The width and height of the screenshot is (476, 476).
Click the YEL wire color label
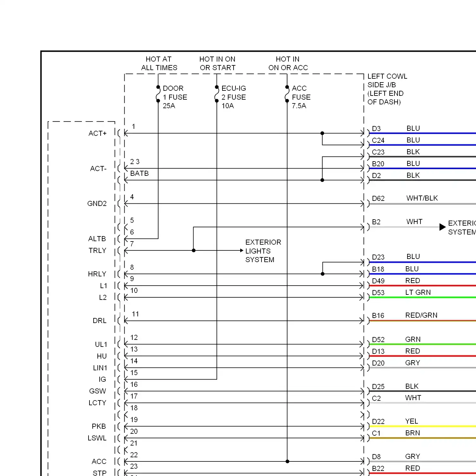412,421
